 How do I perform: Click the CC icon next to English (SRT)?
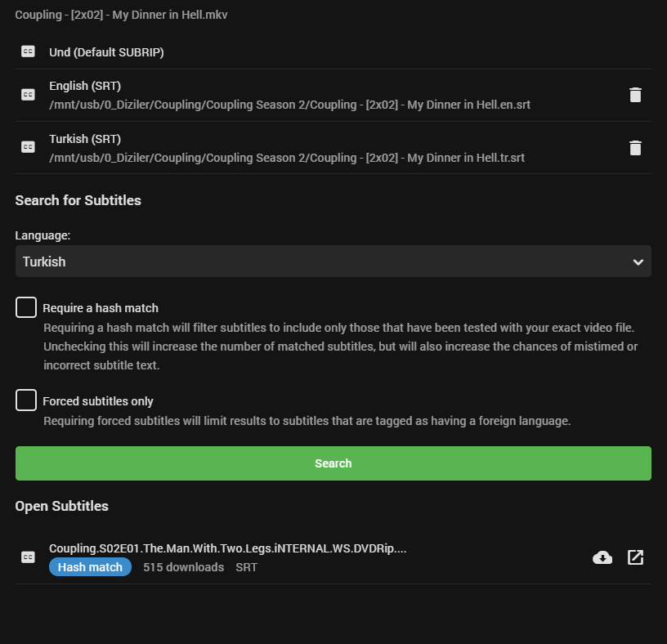click(x=28, y=95)
